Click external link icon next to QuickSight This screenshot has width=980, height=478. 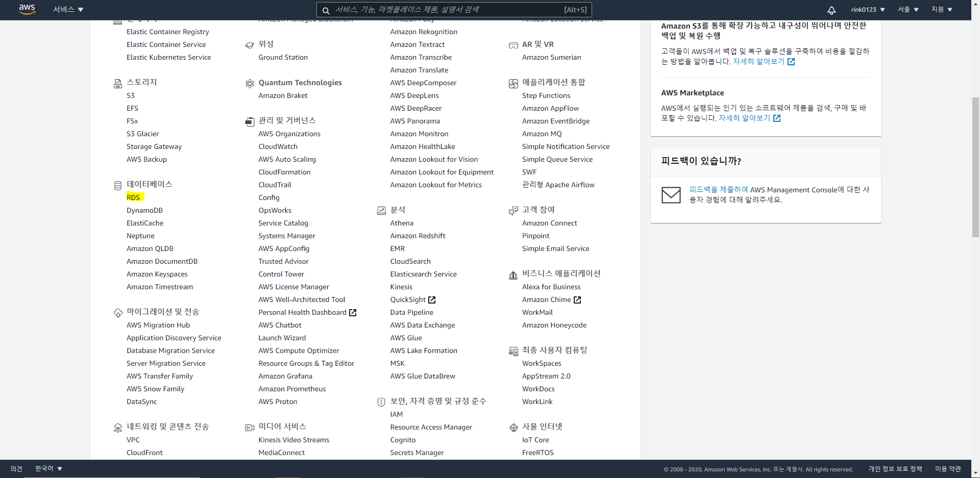[432, 300]
